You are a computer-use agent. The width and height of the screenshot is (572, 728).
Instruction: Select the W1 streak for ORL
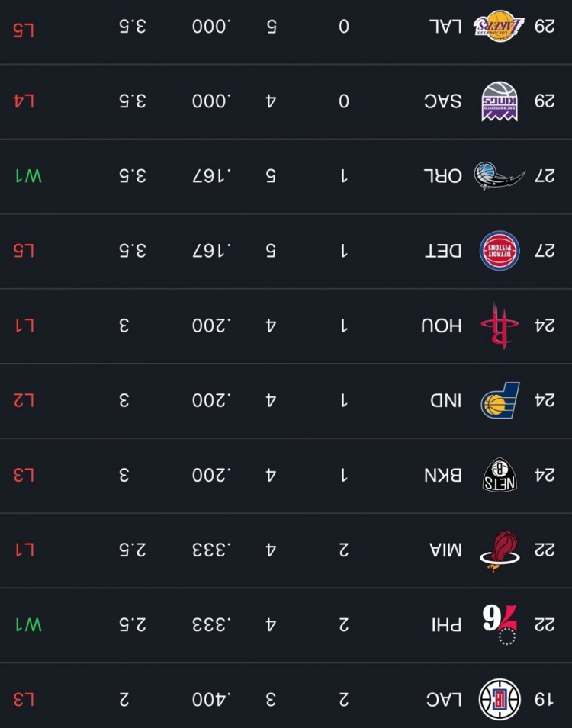pyautogui.click(x=29, y=176)
